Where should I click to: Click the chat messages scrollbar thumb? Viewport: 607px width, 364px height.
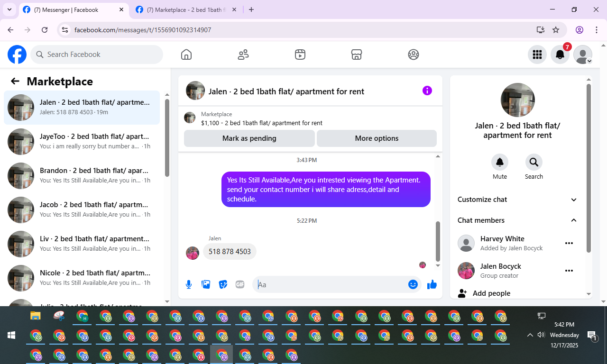point(438,241)
